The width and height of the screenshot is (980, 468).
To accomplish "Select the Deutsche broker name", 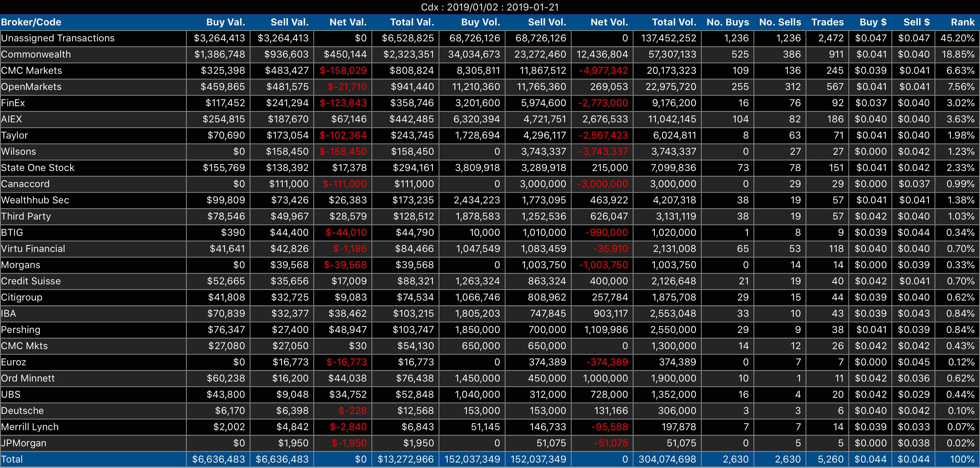I will pyautogui.click(x=22, y=411).
